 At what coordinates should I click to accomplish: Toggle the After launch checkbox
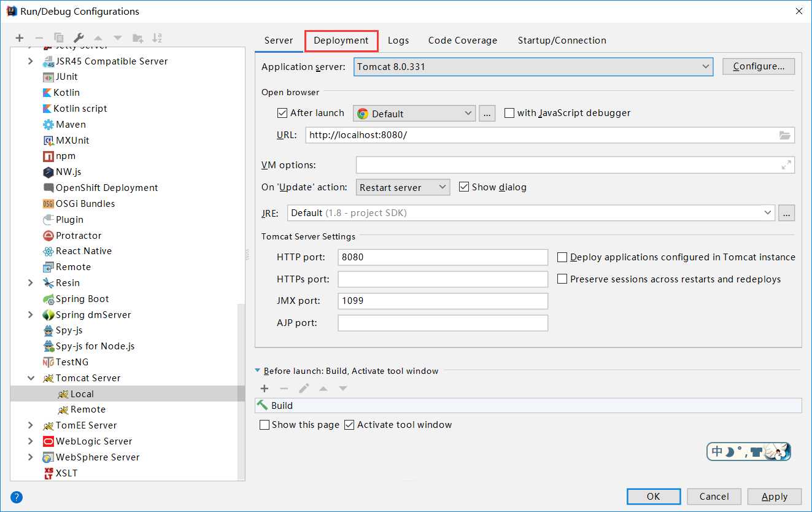pyautogui.click(x=282, y=113)
